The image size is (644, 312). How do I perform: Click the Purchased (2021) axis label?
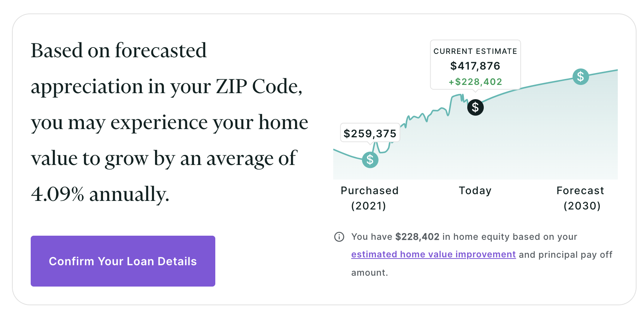(370, 198)
